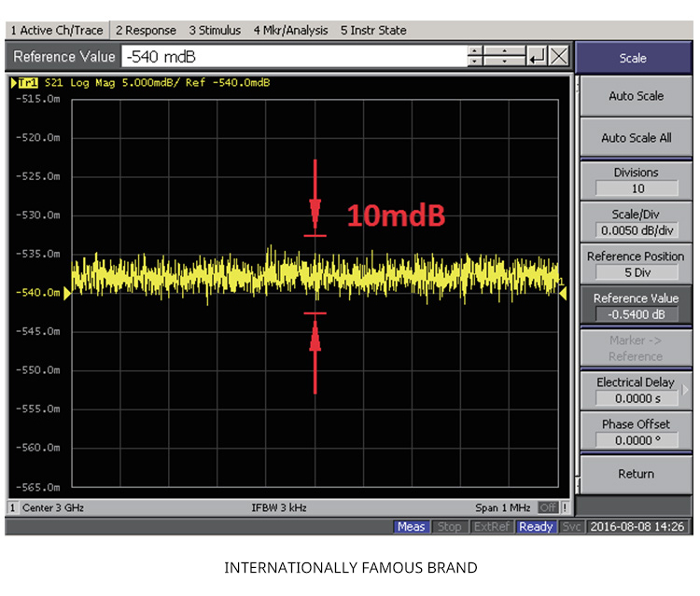Open the 2 Response menu

point(146,31)
